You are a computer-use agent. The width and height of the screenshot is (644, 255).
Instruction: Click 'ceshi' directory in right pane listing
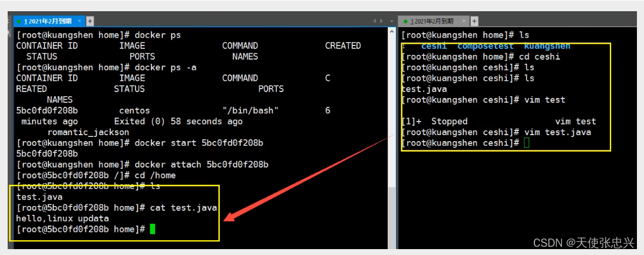point(434,46)
